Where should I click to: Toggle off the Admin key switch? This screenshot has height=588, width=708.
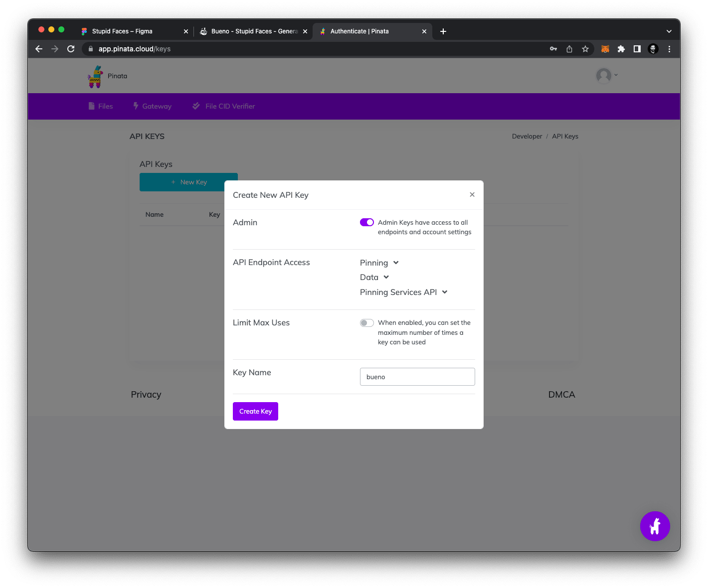367,222
